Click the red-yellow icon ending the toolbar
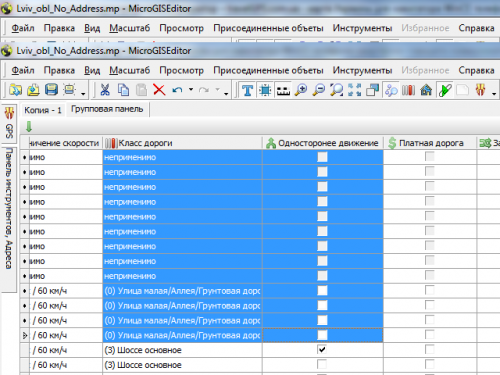 coord(480,90)
